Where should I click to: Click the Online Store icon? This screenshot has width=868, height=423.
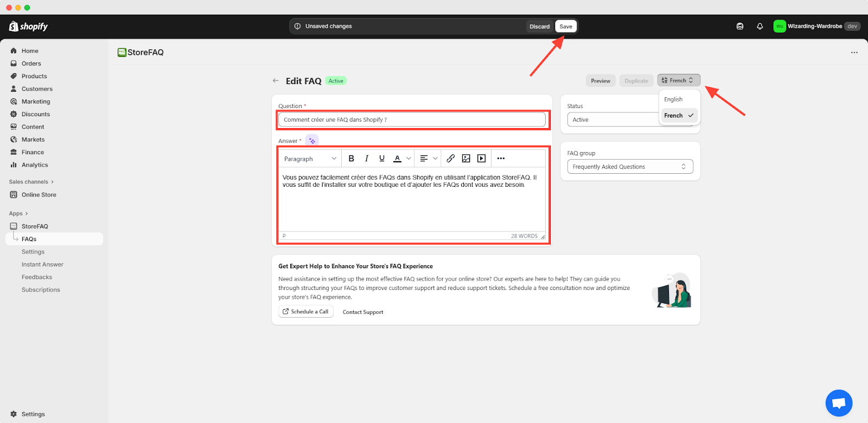click(x=14, y=195)
